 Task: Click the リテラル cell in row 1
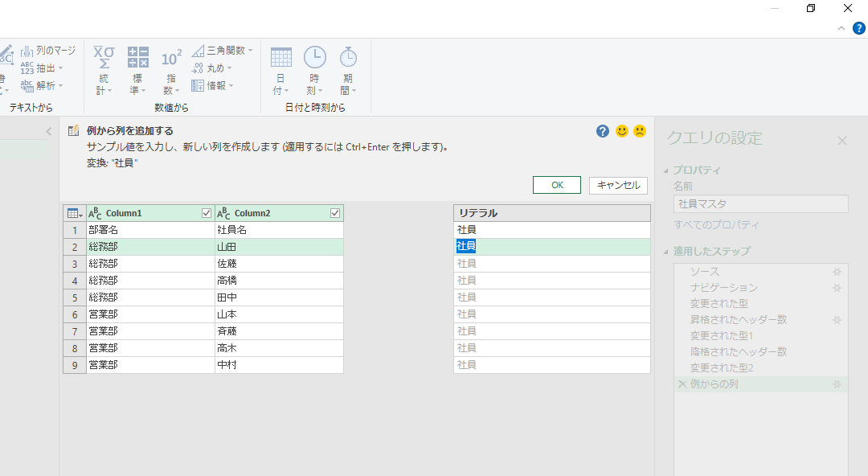click(552, 230)
